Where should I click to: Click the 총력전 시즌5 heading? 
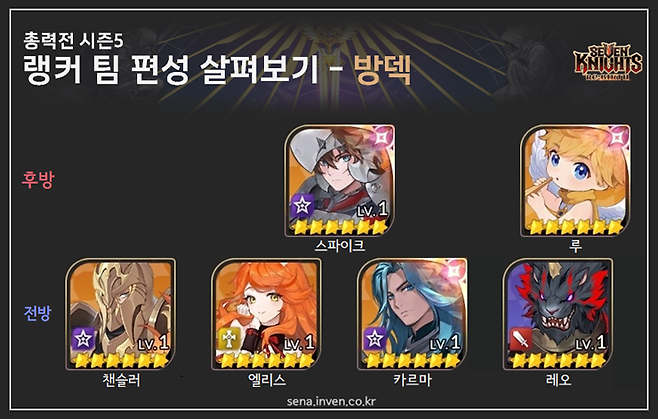pyautogui.click(x=73, y=40)
